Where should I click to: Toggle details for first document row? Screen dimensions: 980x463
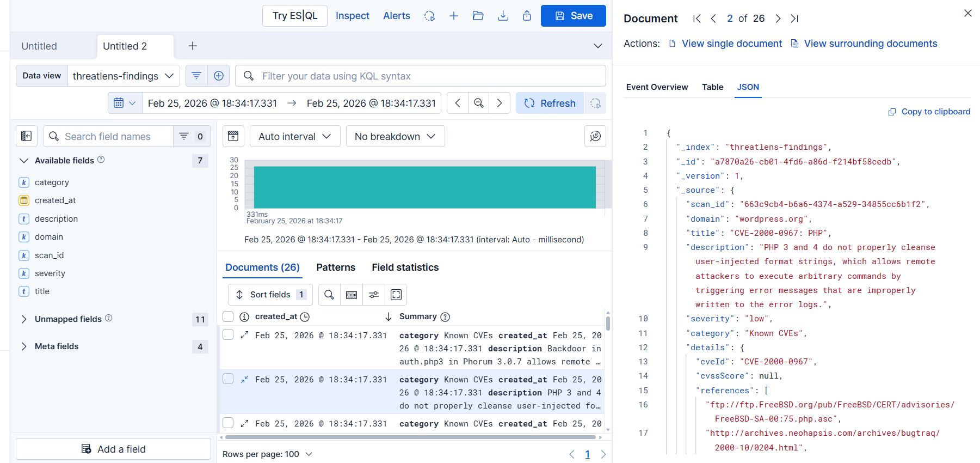tap(244, 335)
